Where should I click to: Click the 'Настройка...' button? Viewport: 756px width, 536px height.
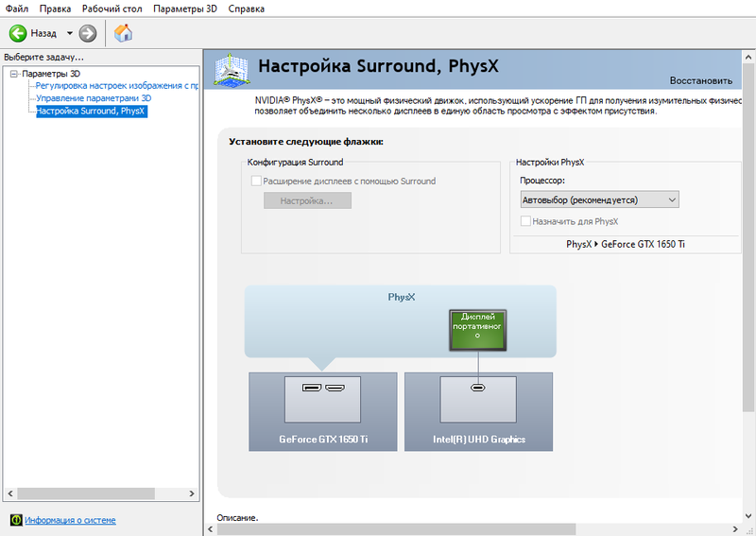(x=307, y=200)
